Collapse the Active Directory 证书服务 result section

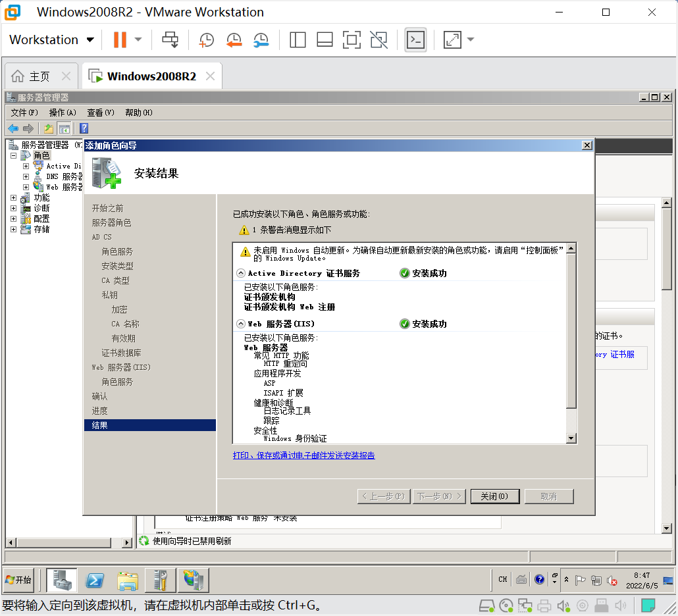point(241,273)
